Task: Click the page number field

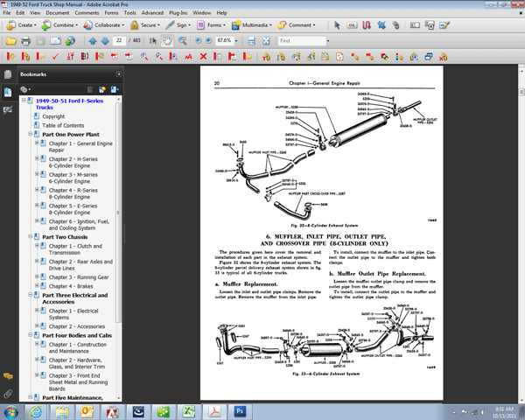Action: pos(119,40)
